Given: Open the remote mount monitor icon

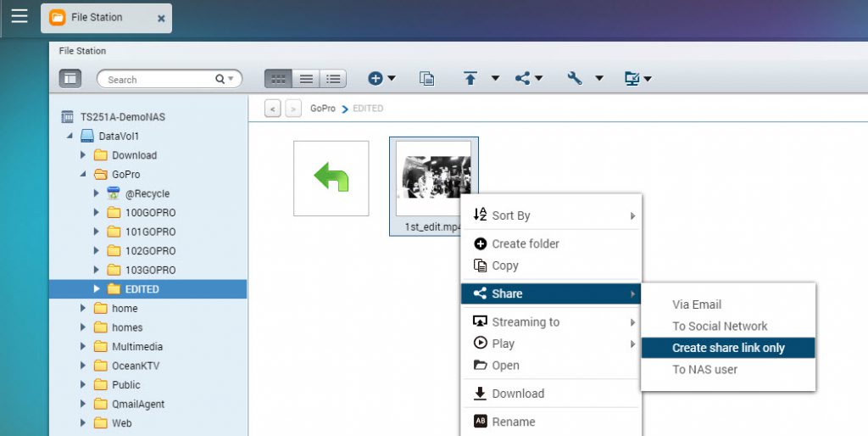Looking at the screenshot, I should (x=637, y=79).
